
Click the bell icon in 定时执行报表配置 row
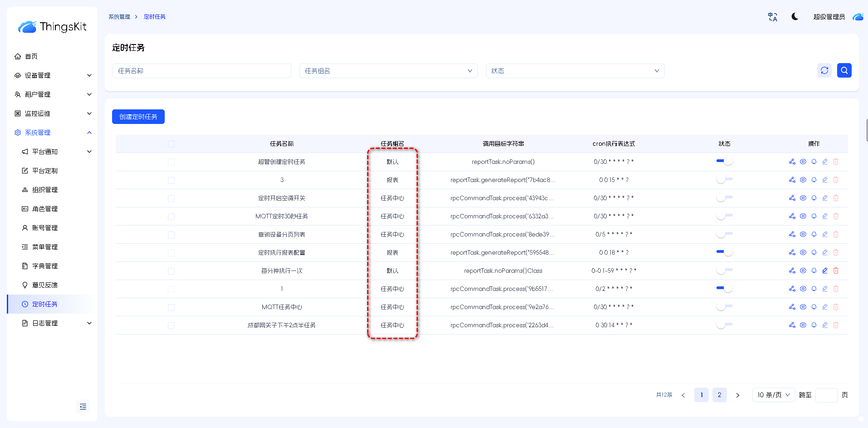coord(814,252)
